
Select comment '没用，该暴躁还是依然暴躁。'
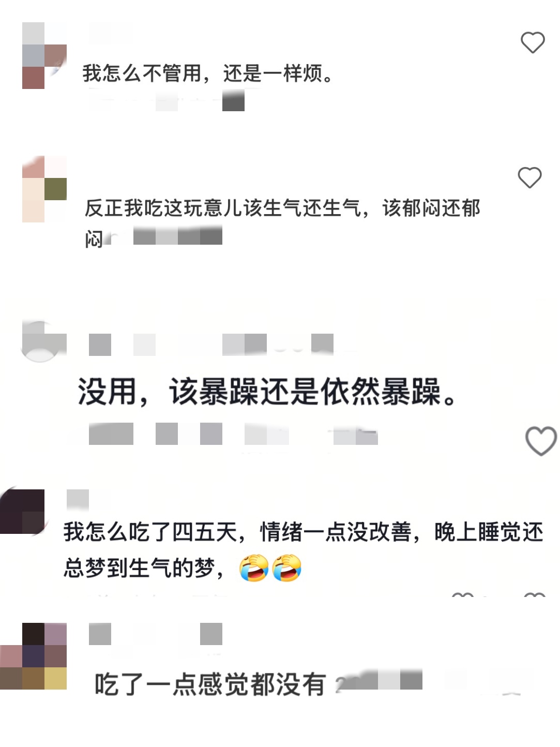pyautogui.click(x=268, y=391)
